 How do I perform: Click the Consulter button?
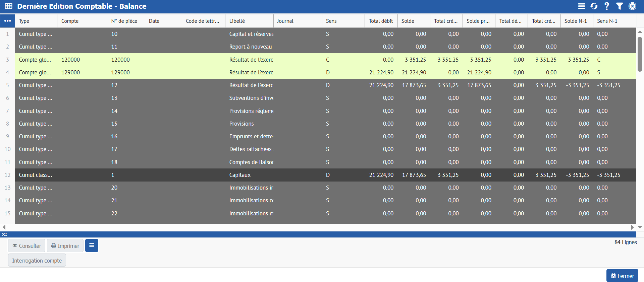[26, 246]
